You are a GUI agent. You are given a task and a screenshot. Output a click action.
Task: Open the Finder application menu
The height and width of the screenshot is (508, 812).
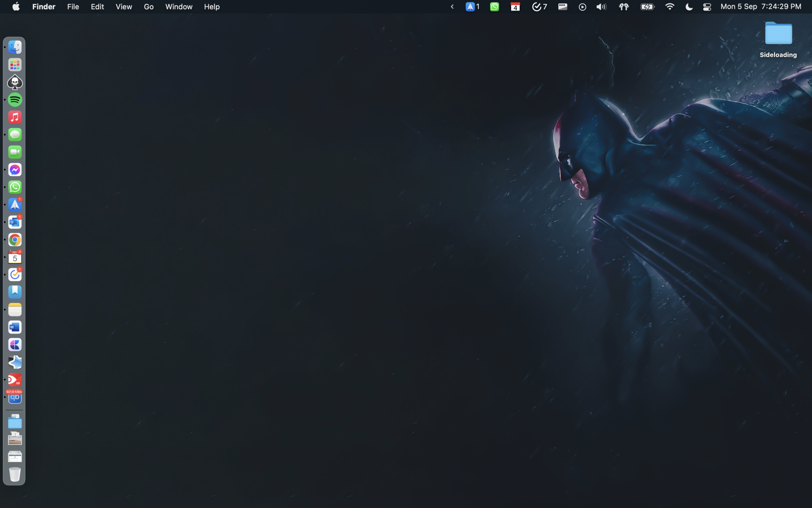pyautogui.click(x=44, y=7)
